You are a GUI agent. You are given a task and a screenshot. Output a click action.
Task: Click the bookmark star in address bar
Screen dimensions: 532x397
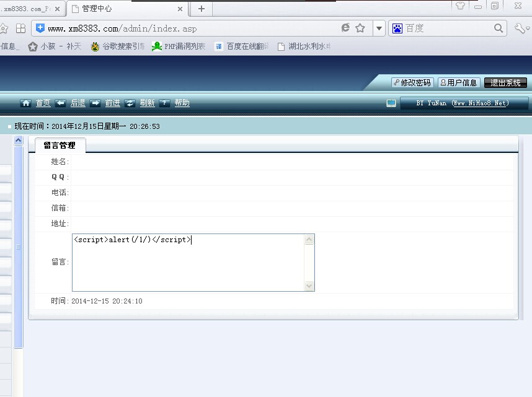360,28
